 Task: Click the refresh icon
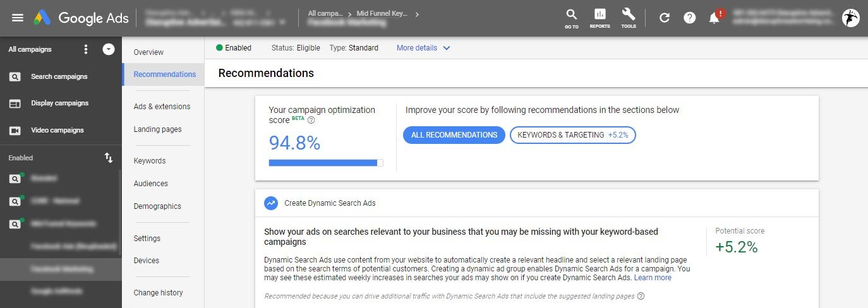click(x=665, y=18)
